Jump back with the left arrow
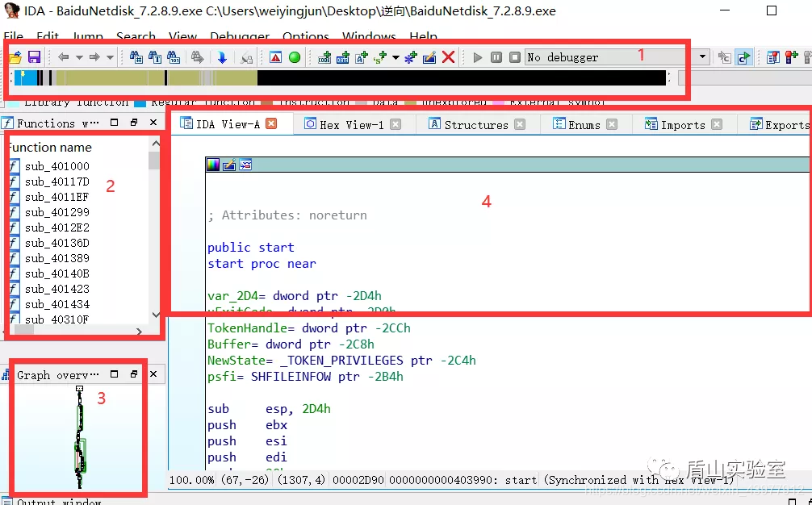 click(63, 57)
